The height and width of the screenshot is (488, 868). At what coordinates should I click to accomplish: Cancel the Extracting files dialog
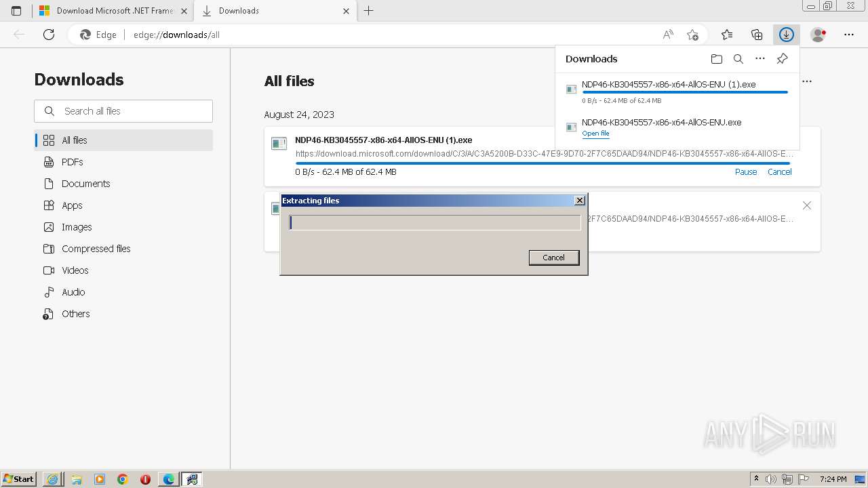[553, 258]
